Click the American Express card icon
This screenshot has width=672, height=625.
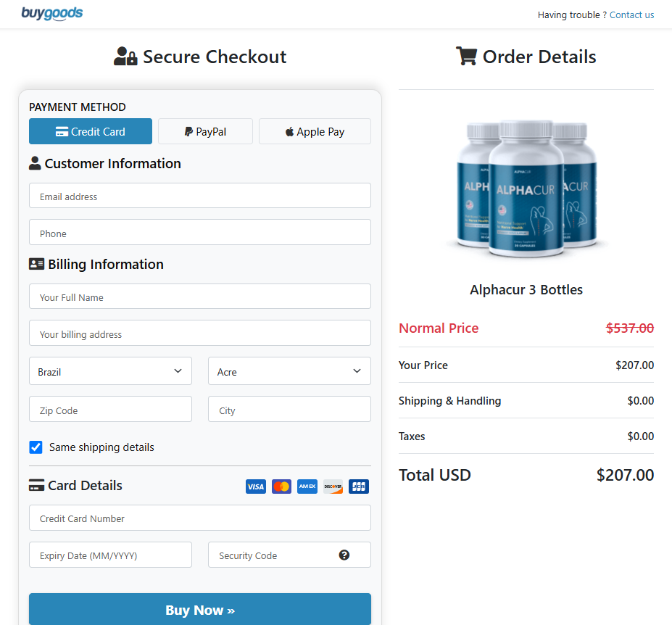[307, 487]
